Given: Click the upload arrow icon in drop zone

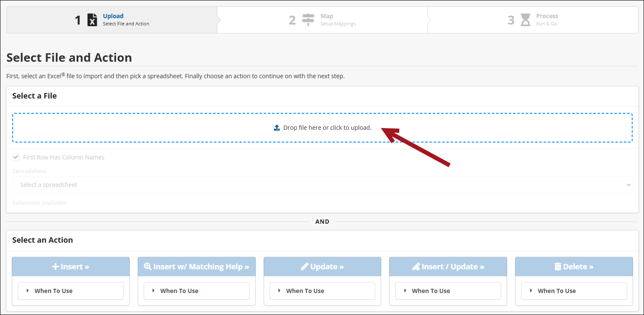Looking at the screenshot, I should [x=277, y=128].
